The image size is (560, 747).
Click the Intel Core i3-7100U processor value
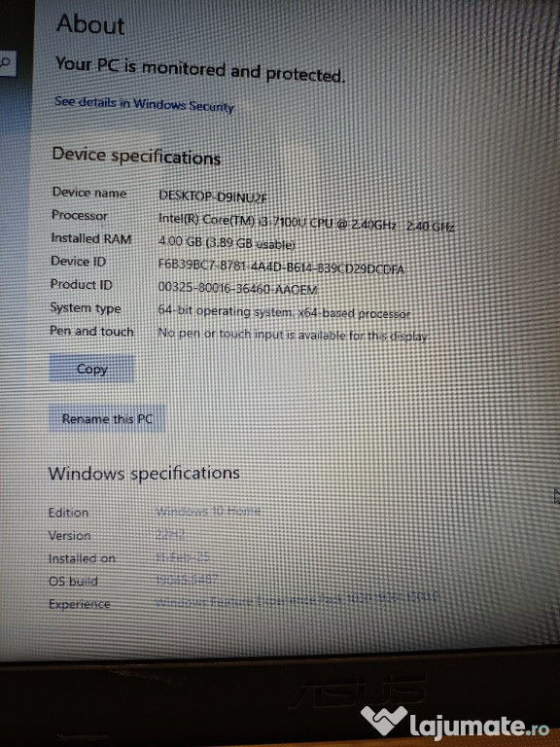305,223
